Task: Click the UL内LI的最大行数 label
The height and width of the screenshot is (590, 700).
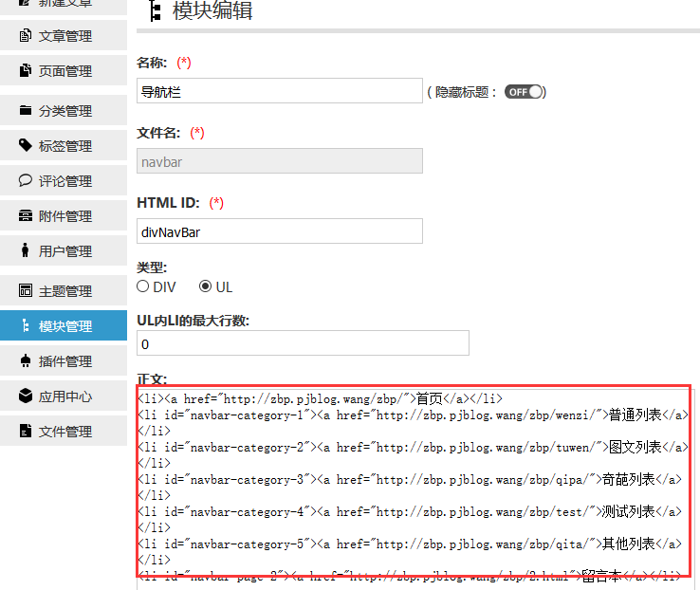Action: [x=193, y=321]
